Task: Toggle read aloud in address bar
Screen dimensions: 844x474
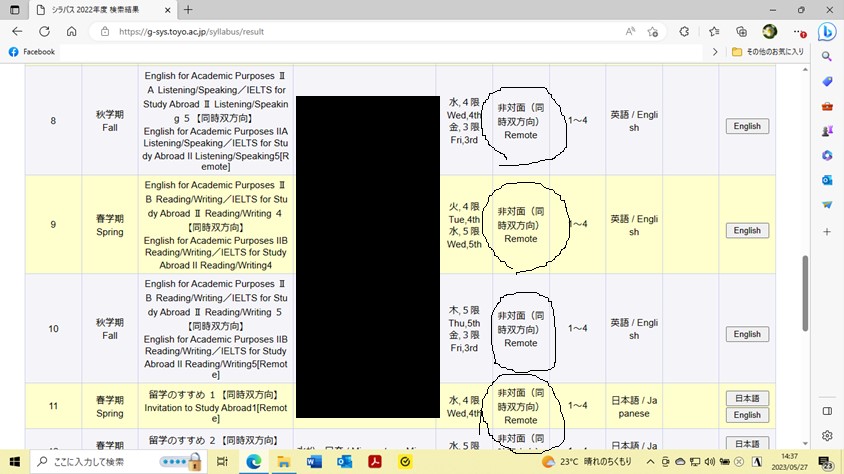Action: tap(630, 31)
